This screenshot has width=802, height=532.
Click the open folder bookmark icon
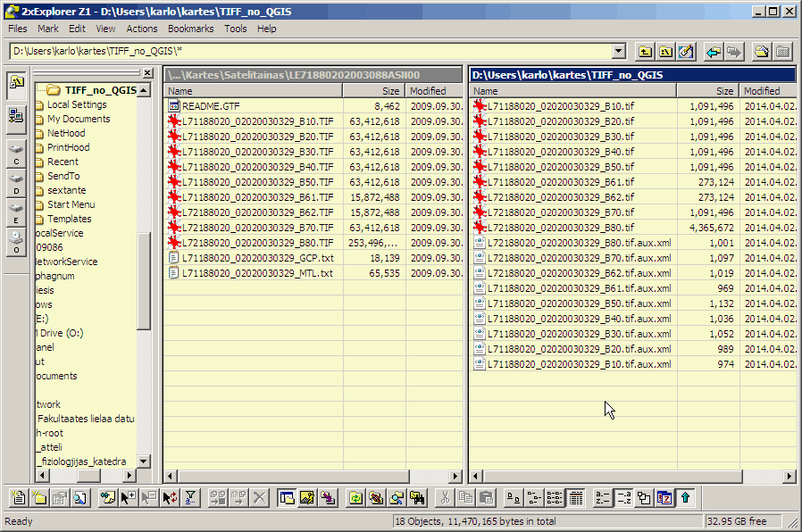762,52
